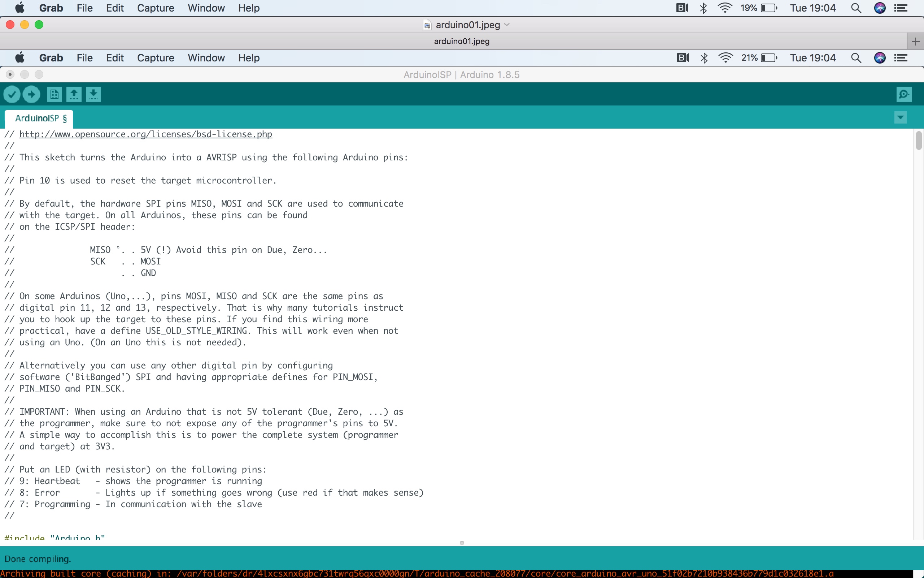Click the 19% battery indicator in top menu bar

click(759, 8)
